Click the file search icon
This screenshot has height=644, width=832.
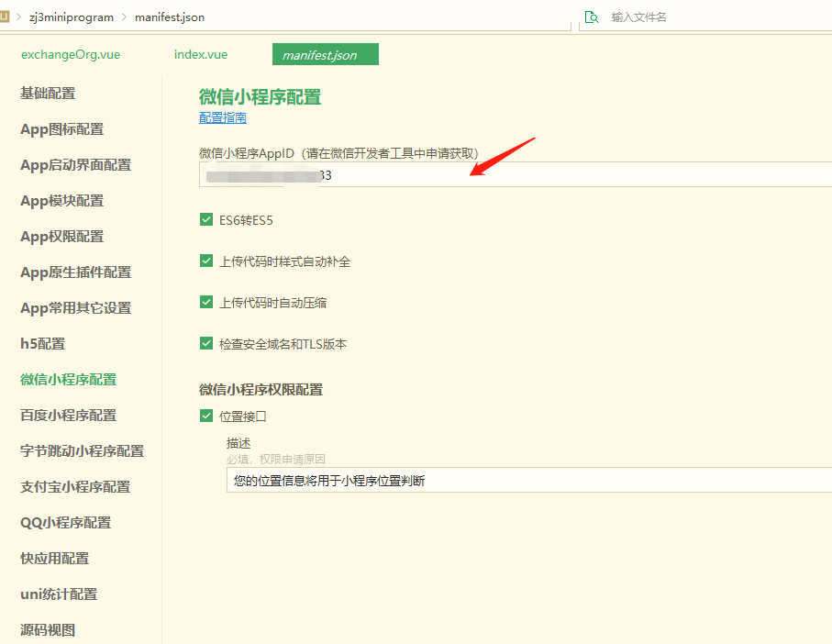592,17
